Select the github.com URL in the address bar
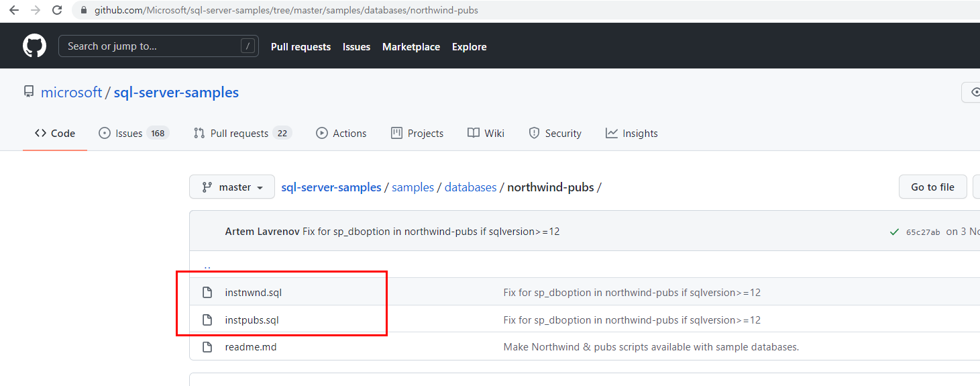This screenshot has height=386, width=980. [x=286, y=11]
